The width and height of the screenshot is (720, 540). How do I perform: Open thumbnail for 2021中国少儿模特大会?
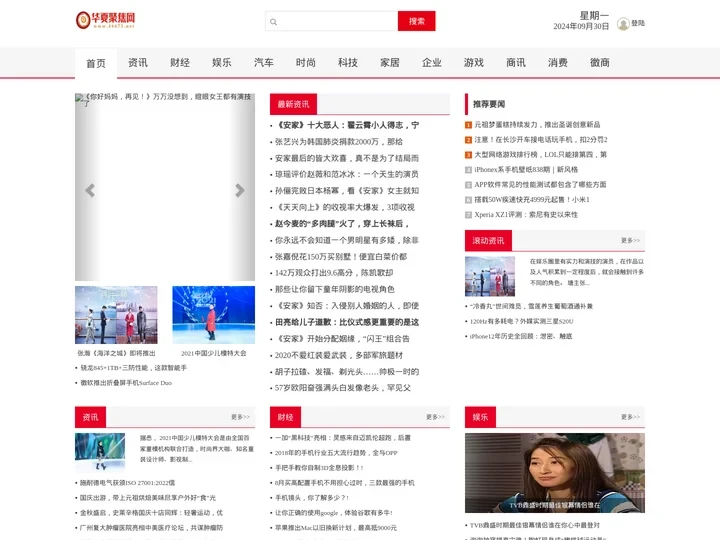coord(214,315)
